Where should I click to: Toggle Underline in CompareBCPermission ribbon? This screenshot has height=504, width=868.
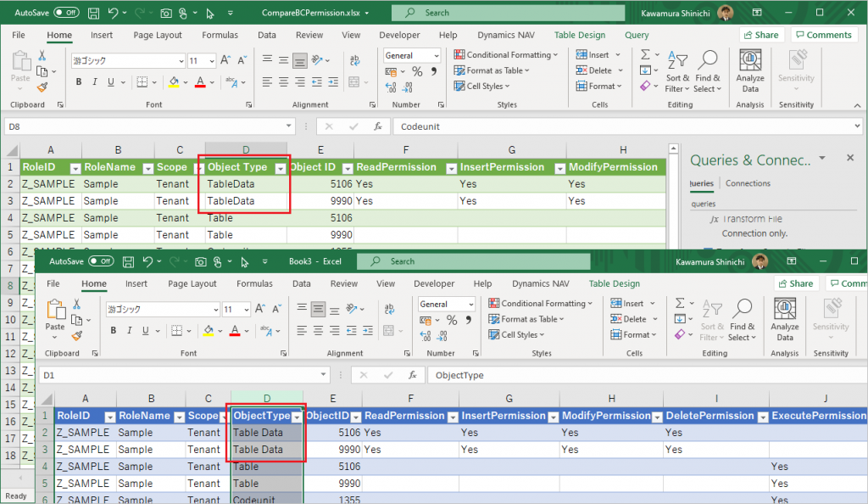coord(111,82)
